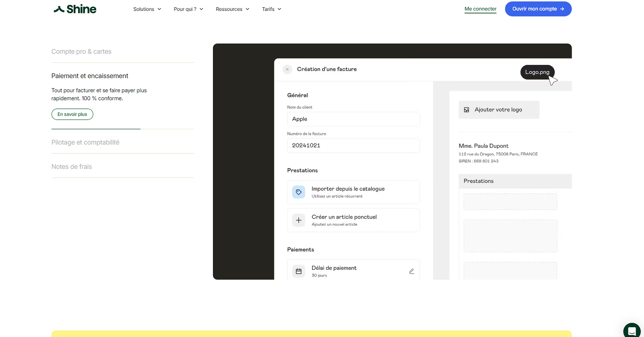Click the 112 rue du Dragon address text
644x337 pixels.
[498, 154]
